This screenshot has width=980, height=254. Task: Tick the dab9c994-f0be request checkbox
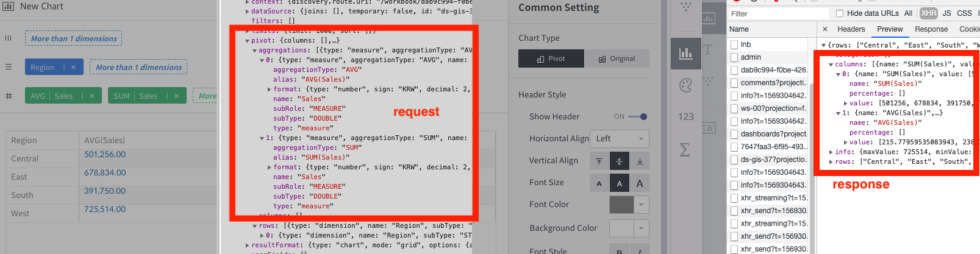coord(734,70)
